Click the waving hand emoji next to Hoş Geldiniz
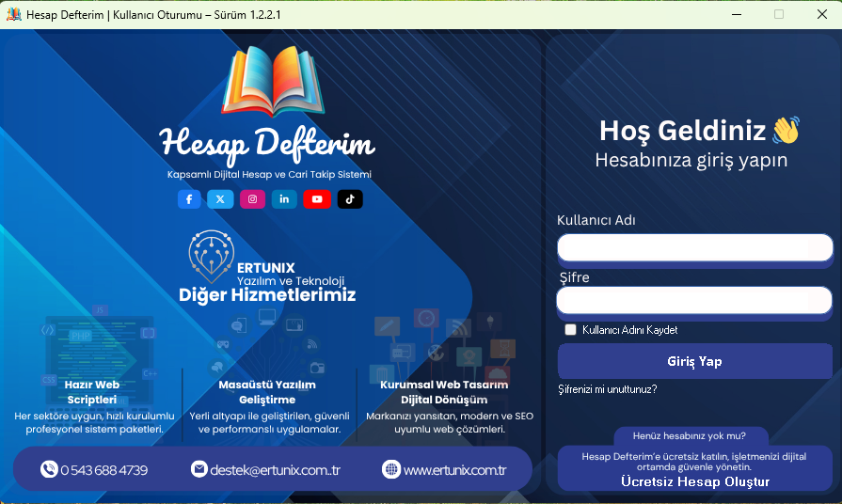Image resolution: width=842 pixels, height=504 pixels. pos(786,130)
